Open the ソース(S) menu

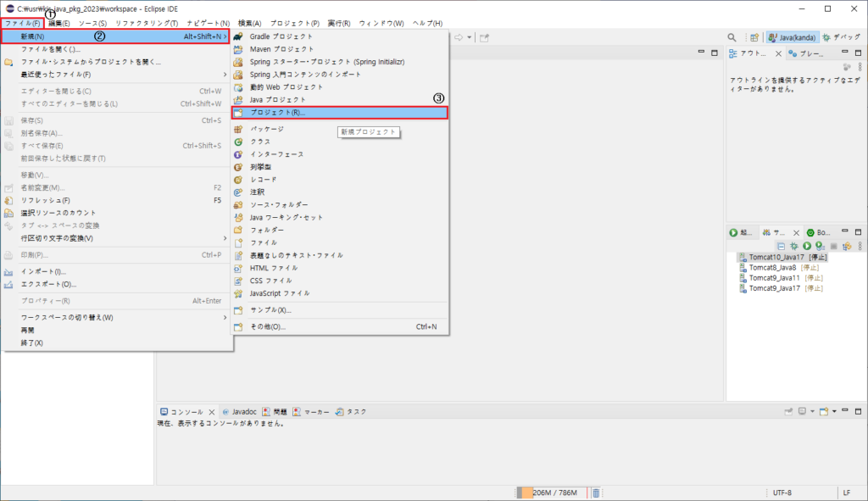coord(92,23)
